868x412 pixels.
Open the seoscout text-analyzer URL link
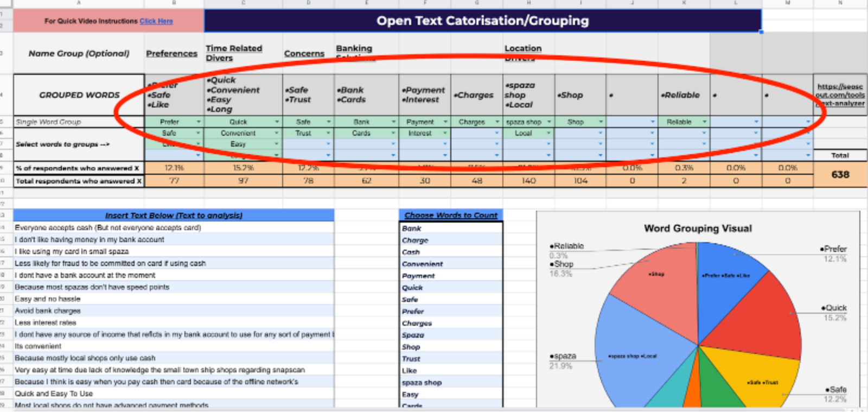click(x=840, y=94)
